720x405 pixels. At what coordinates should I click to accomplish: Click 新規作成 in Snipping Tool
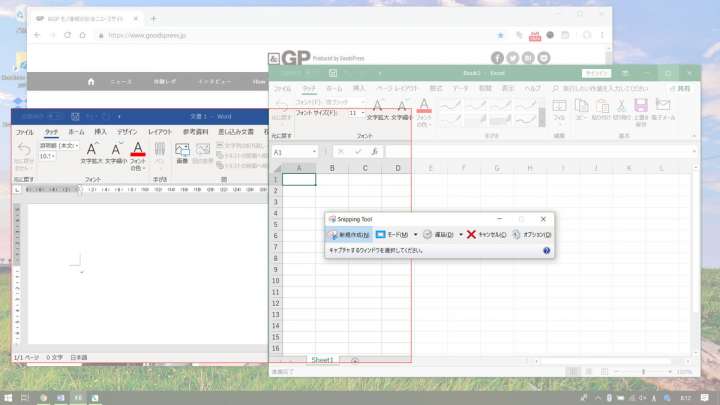pos(349,235)
